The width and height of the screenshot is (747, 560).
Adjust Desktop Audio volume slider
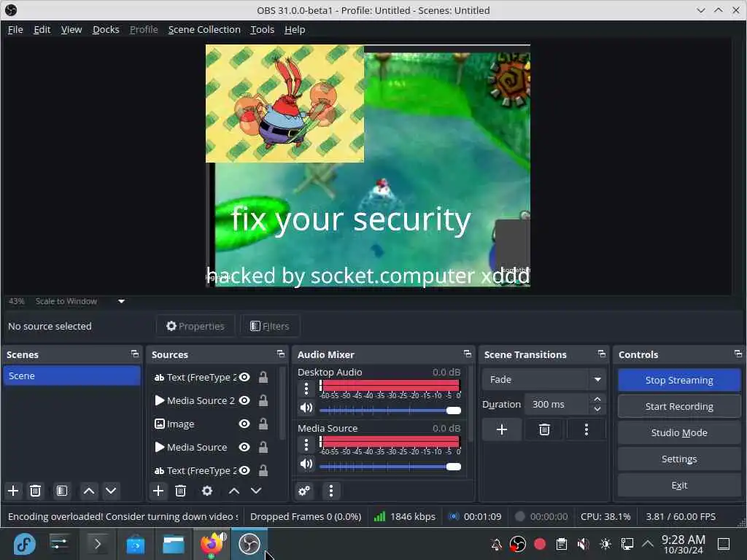pyautogui.click(x=390, y=411)
